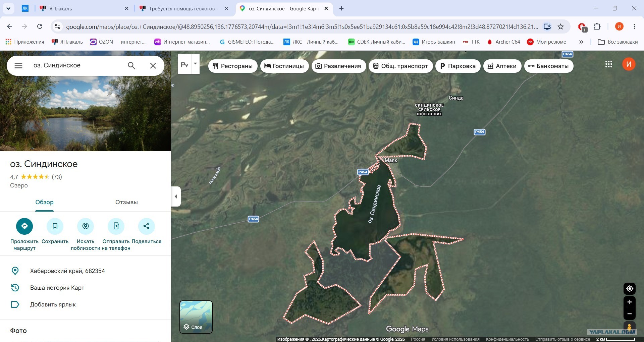Switch to the Отзывы tab
Viewport: 644px width, 342px height.
point(126,202)
